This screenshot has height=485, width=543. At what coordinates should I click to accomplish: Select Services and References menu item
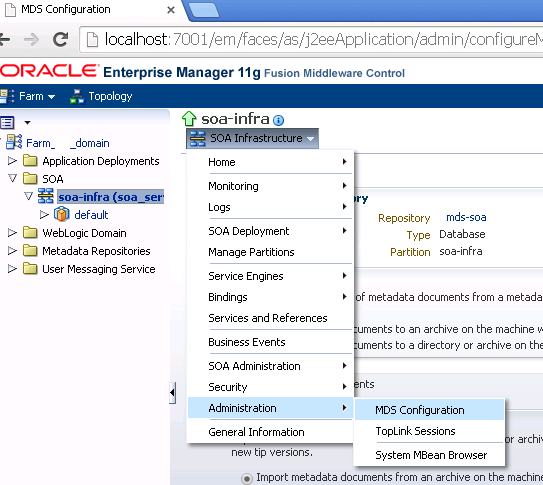point(270,318)
